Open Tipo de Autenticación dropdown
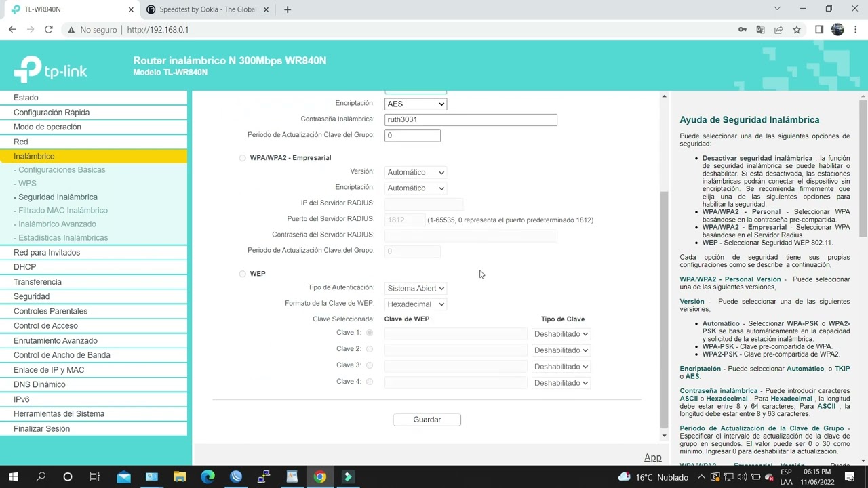The image size is (868, 488). [x=415, y=288]
